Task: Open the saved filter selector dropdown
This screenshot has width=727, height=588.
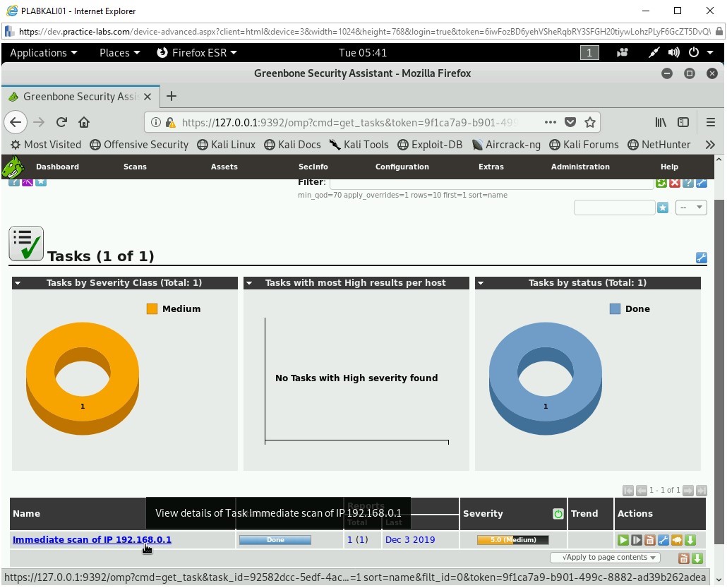Action: (691, 208)
